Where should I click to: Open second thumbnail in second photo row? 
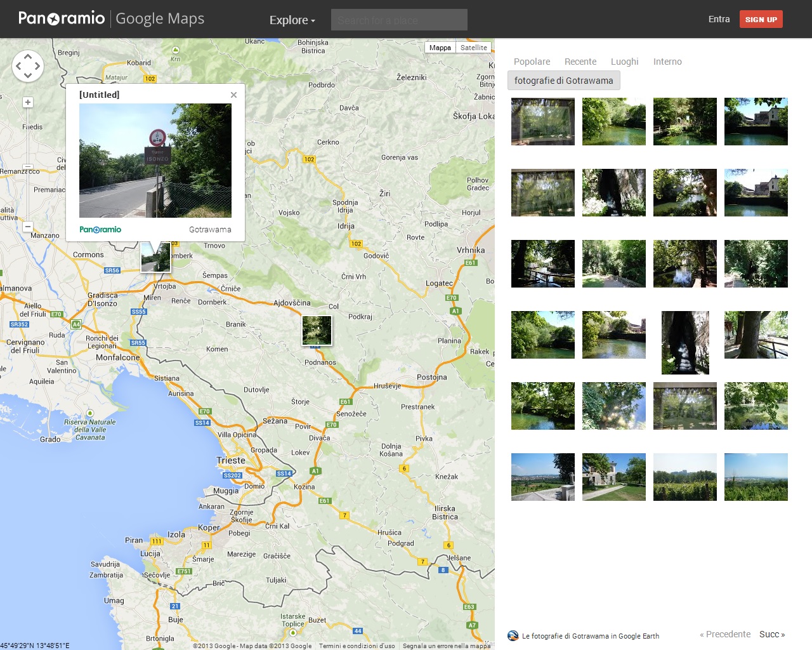(614, 192)
